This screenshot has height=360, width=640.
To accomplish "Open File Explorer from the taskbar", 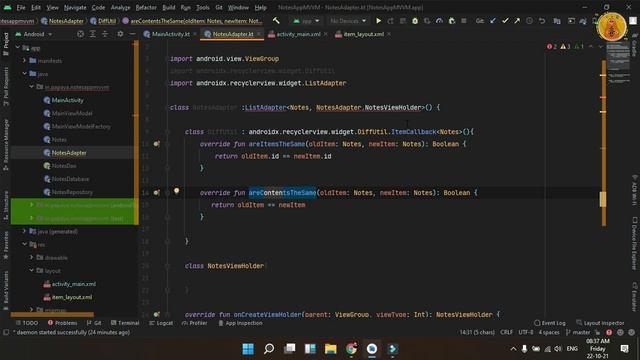I will (330, 349).
